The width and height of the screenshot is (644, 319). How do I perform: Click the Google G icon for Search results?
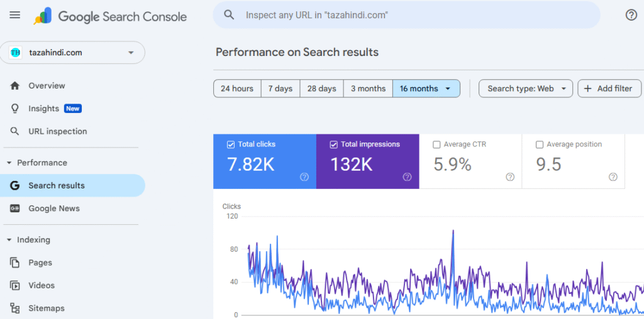15,186
